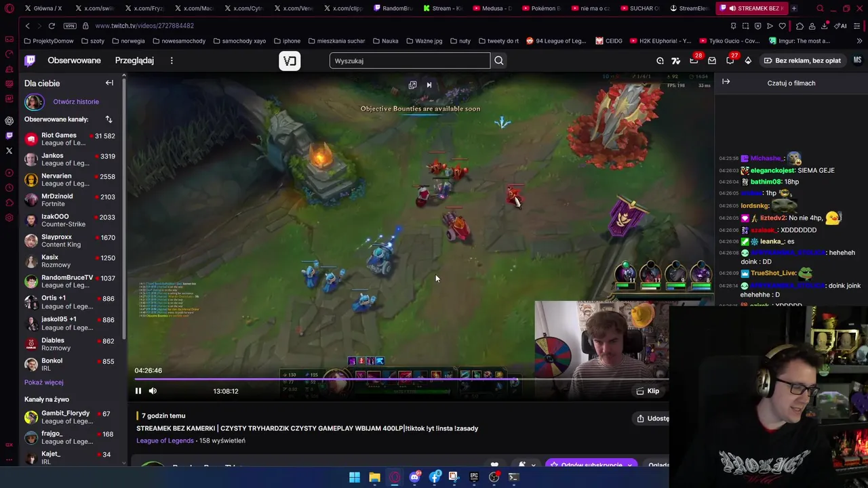Open the norwegia bookmark folder
The image size is (868, 488).
(128, 41)
